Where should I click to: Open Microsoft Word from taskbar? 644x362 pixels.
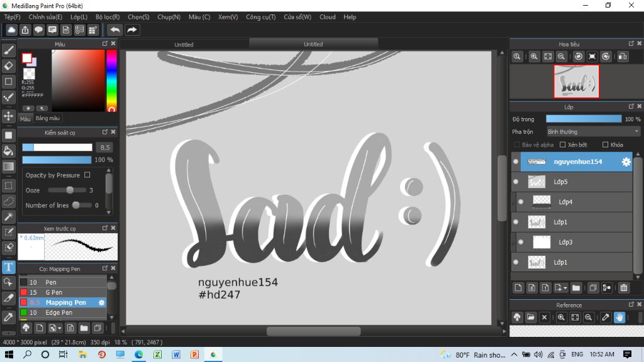tap(176, 354)
